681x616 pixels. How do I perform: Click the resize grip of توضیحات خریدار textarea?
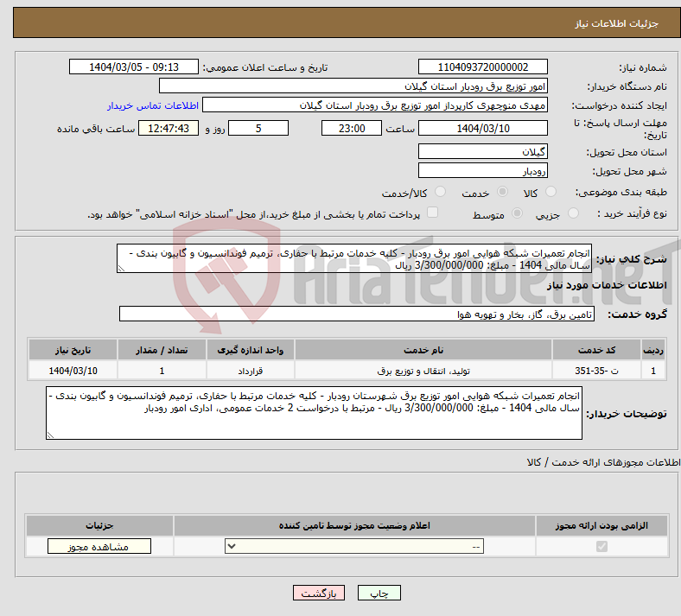[50, 435]
